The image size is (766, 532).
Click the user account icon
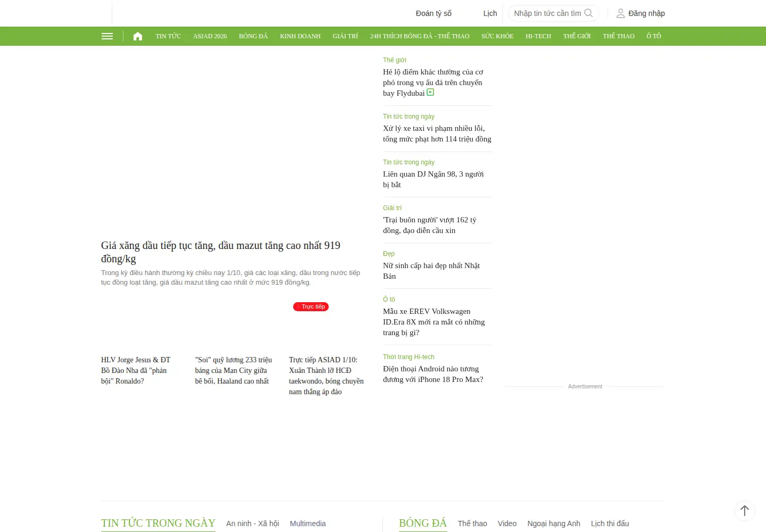pyautogui.click(x=620, y=13)
